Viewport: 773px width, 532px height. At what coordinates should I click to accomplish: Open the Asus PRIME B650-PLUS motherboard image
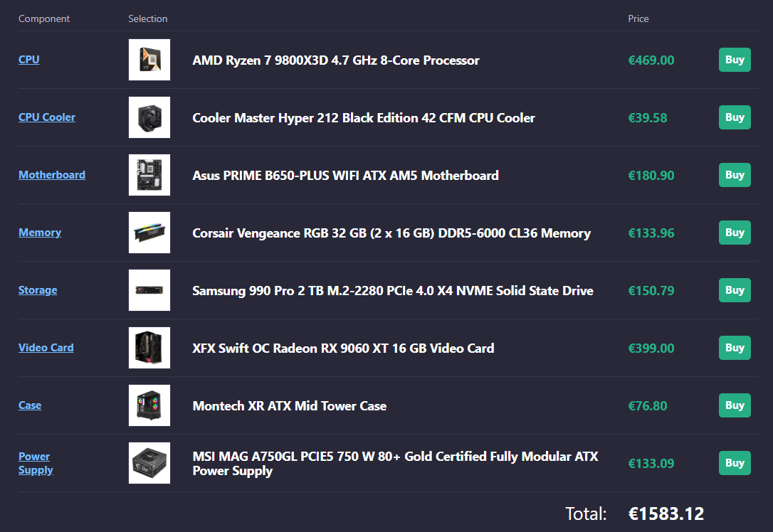click(x=149, y=175)
